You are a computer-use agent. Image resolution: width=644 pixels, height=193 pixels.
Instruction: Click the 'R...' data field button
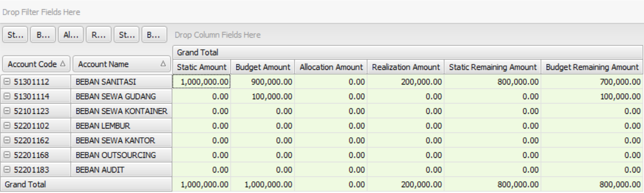tap(98, 35)
